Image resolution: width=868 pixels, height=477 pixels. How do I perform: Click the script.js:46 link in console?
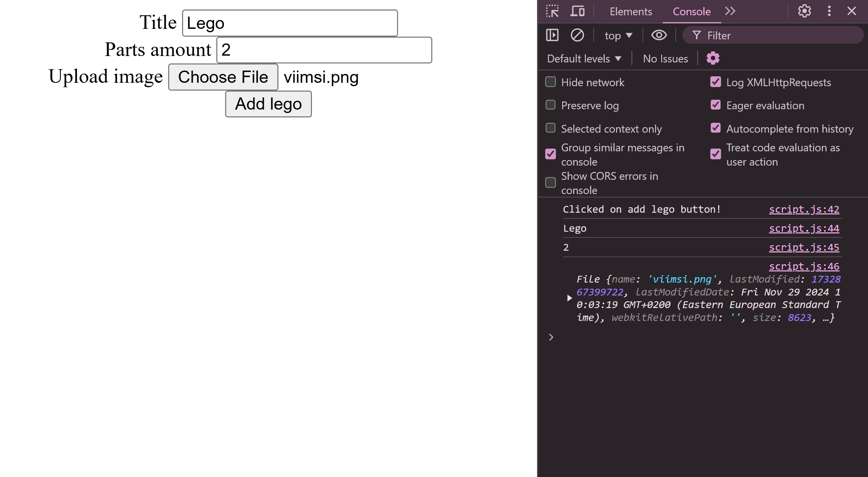pos(804,267)
